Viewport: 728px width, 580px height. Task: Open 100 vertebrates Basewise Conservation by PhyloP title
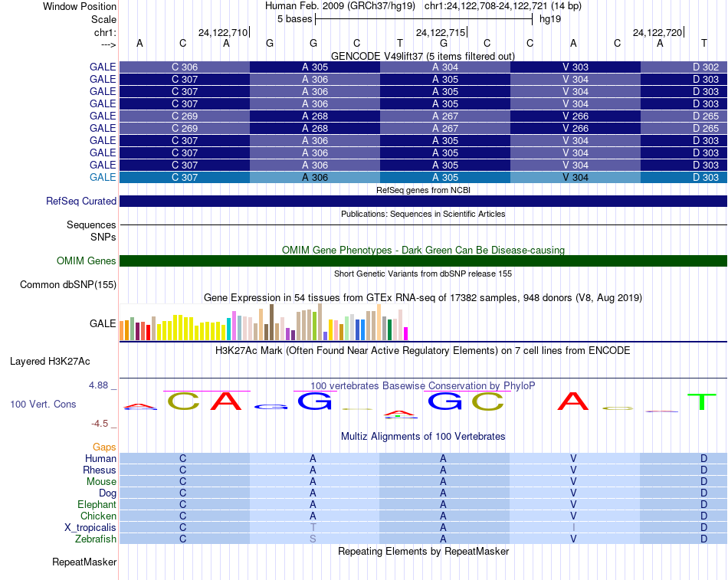423,386
